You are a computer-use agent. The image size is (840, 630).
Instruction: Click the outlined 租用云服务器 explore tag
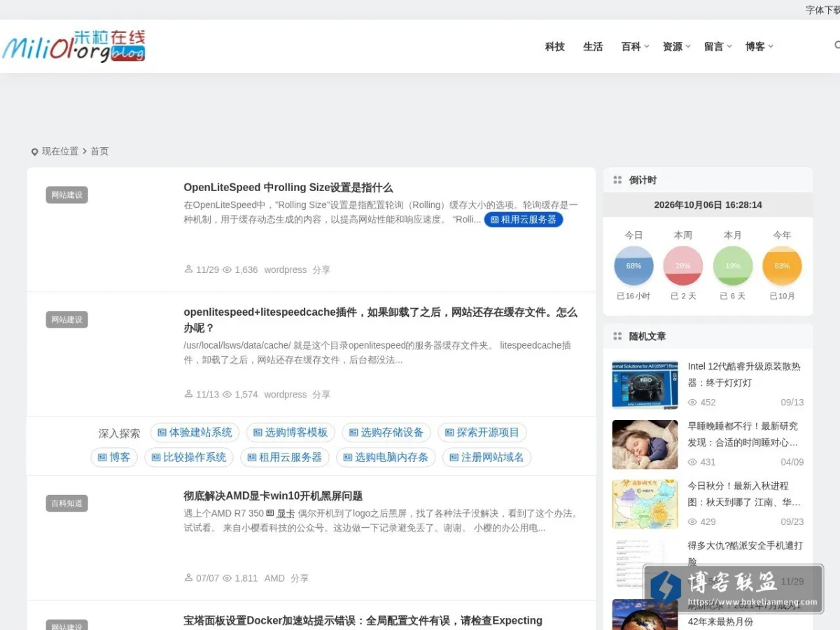(x=285, y=457)
